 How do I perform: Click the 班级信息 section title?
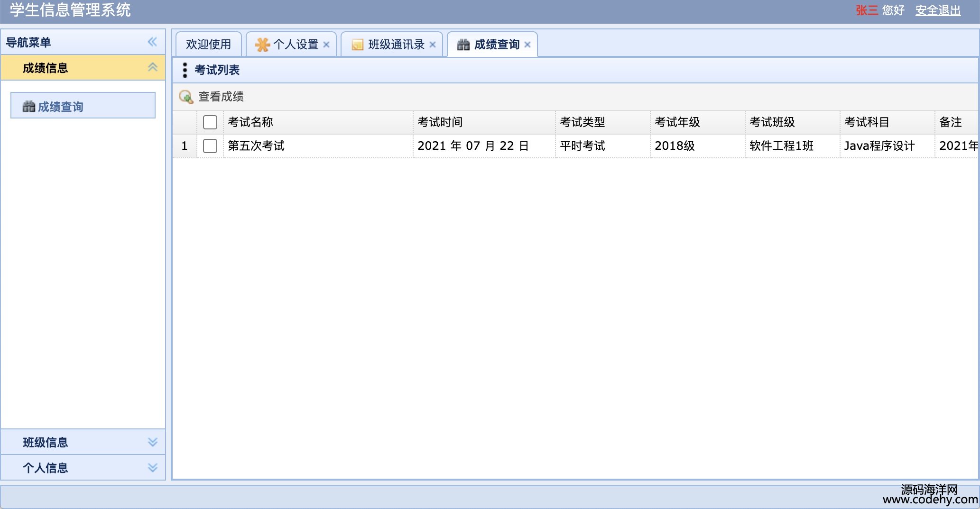click(46, 443)
